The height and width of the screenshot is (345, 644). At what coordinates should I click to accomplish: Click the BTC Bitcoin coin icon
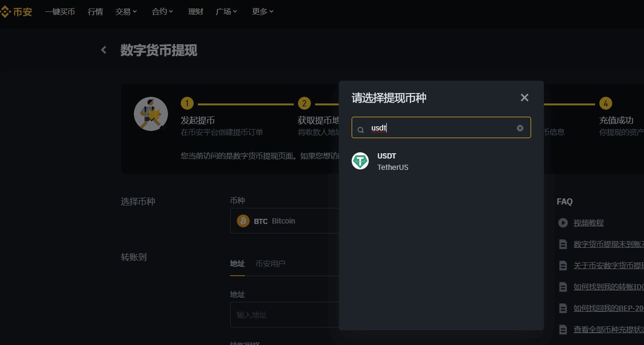[243, 221]
